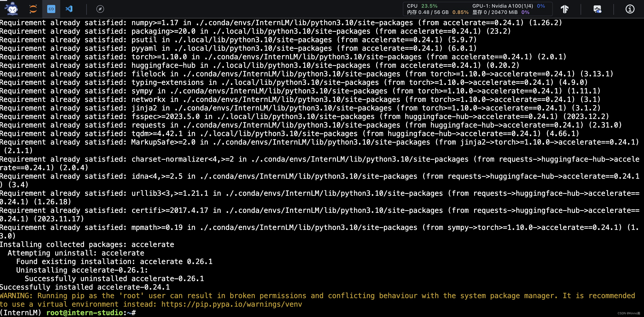Click 'Attempting uninstall: accelerate' line
The image size is (644, 317).
(x=76, y=253)
